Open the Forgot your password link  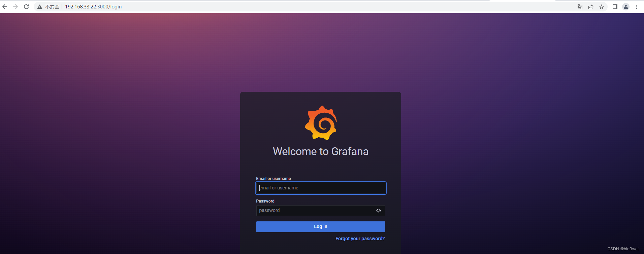click(360, 239)
